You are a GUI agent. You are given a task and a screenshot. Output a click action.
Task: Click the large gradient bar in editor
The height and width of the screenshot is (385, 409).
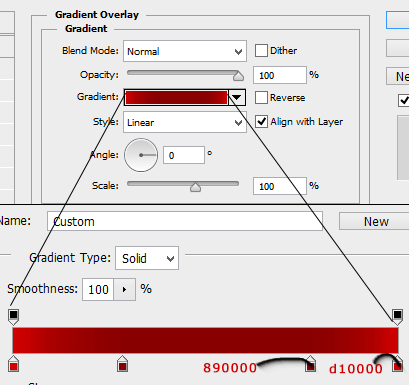point(205,340)
